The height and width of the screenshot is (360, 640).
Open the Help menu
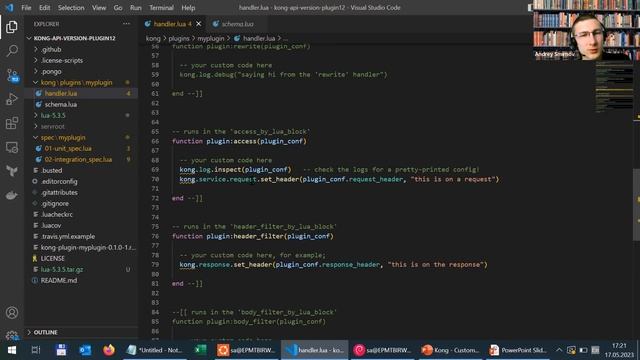tap(188, 8)
